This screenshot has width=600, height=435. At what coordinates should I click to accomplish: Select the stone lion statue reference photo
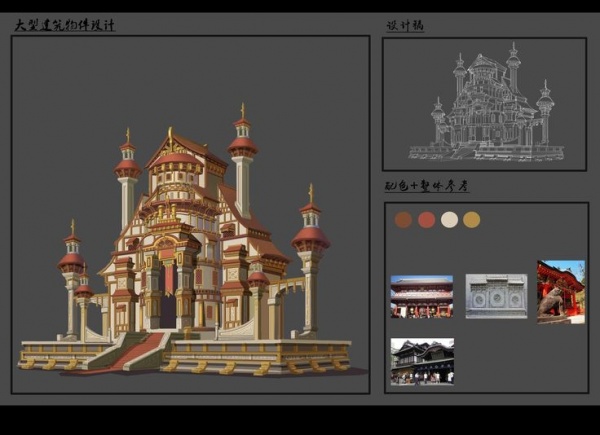point(560,291)
